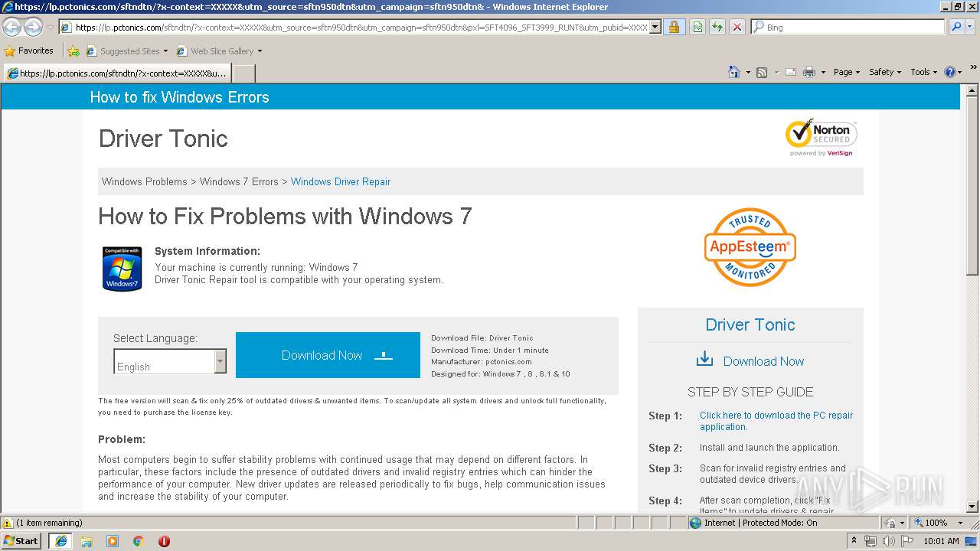Open Internet Explorer from taskbar
This screenshot has height=551, width=980.
(61, 541)
